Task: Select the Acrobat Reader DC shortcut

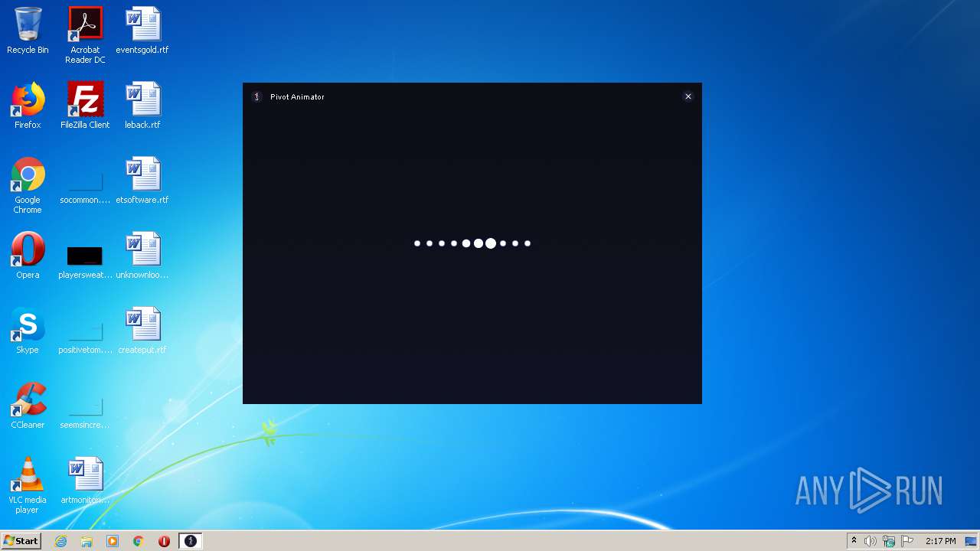Action: [85, 35]
